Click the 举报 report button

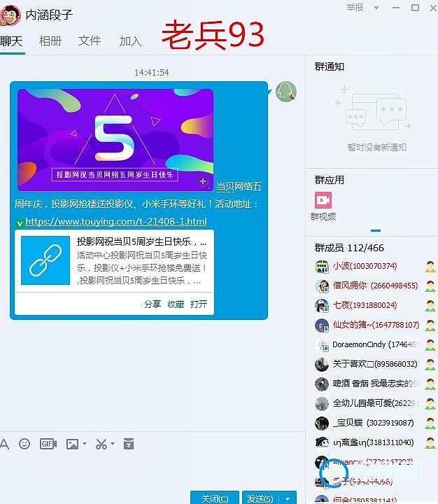(x=355, y=8)
